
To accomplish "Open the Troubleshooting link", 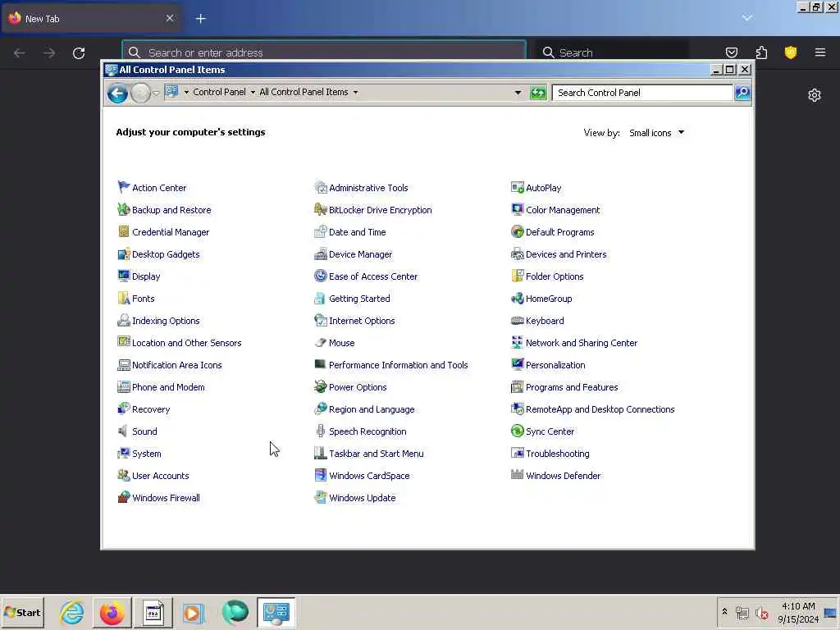I will click(557, 453).
